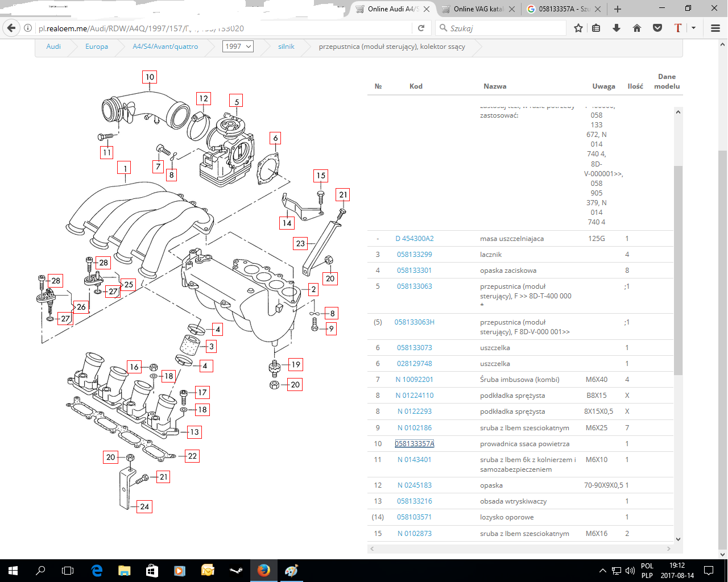The width and height of the screenshot is (728, 582).
Task: Click the browser Back arrow button
Action: point(11,28)
